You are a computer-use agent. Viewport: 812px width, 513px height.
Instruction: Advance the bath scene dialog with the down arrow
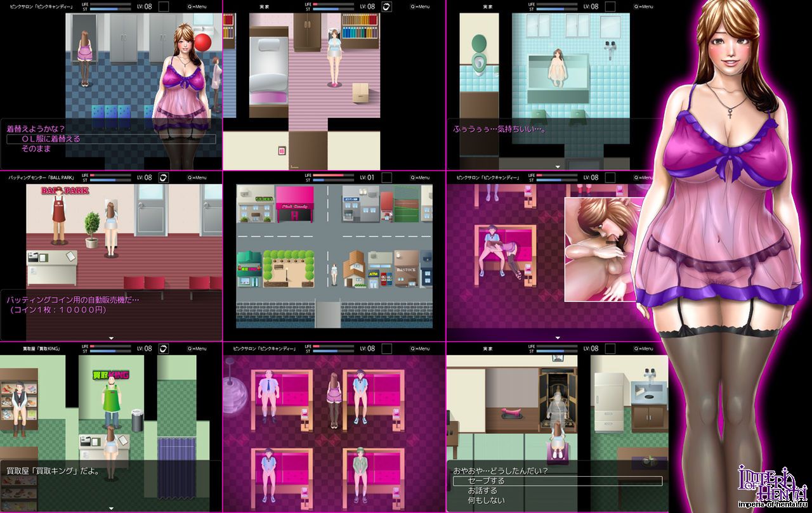[x=558, y=167]
